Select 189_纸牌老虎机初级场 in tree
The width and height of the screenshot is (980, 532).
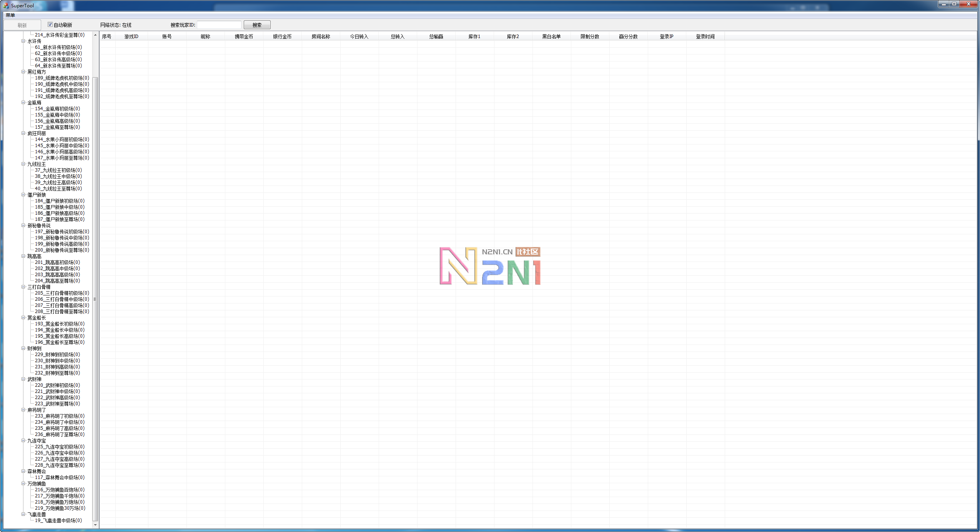(62, 78)
